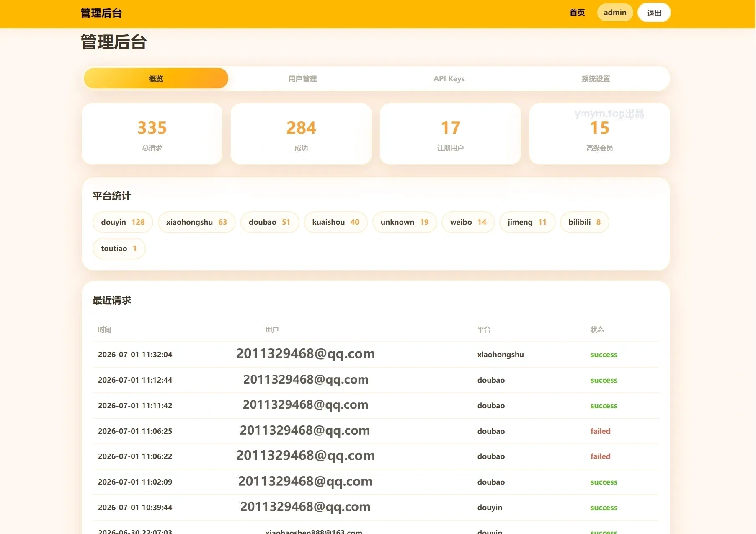Click timestamp 2026-07-01 11:32:04

click(x=135, y=355)
